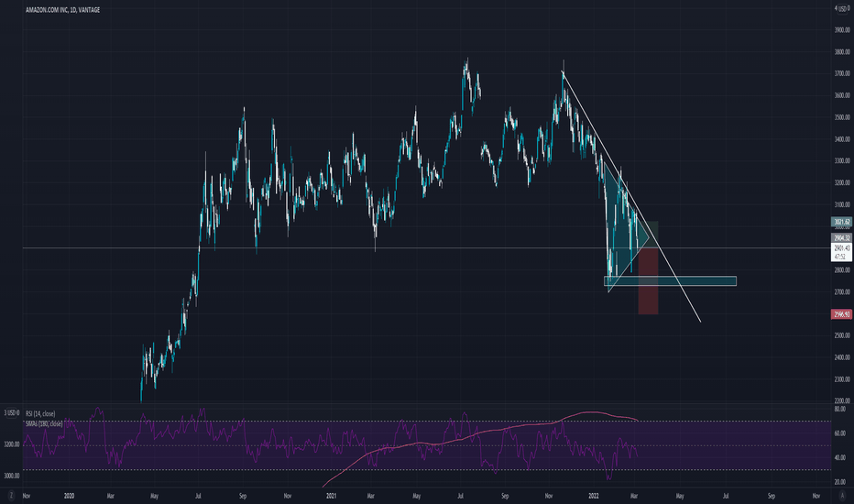Click the 2200.00 price scale label
The image size is (854, 504).
841,401
